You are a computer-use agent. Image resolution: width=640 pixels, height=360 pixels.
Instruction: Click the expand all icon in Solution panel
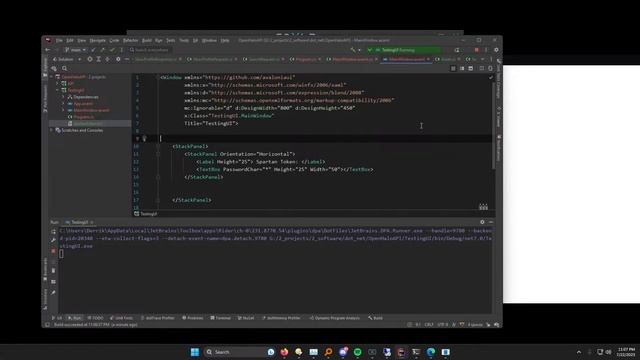pos(98,59)
